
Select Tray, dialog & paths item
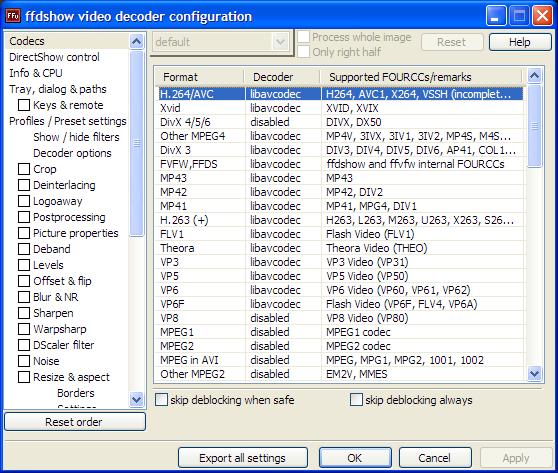point(58,89)
